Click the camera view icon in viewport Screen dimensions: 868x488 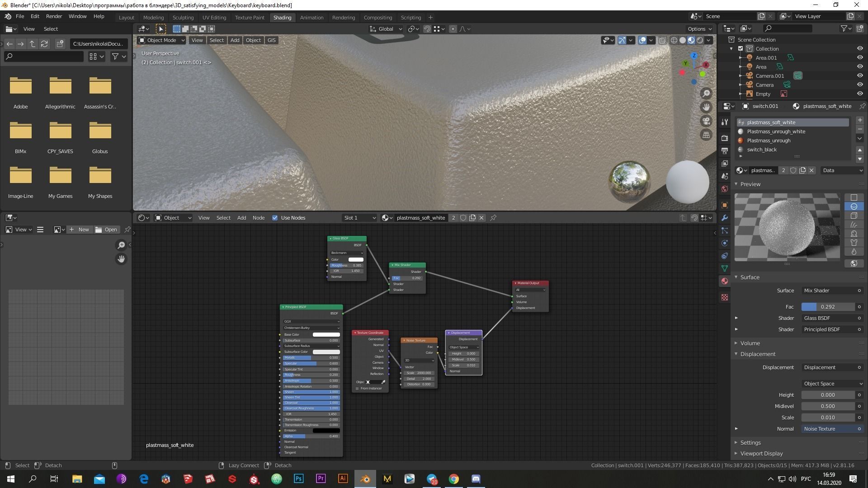[x=706, y=121]
